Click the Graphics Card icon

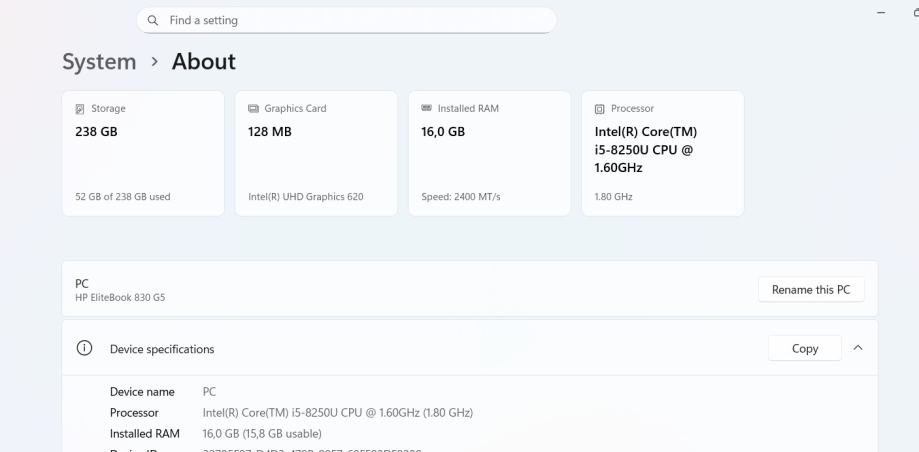(253, 108)
